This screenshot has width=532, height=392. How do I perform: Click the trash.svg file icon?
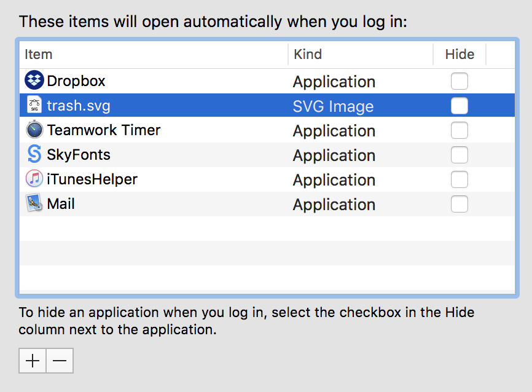(34, 105)
